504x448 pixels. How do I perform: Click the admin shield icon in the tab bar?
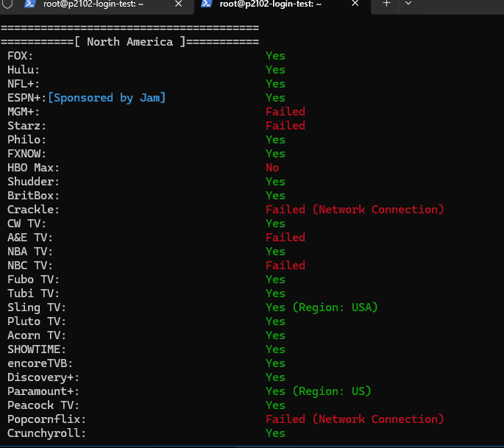7,4
